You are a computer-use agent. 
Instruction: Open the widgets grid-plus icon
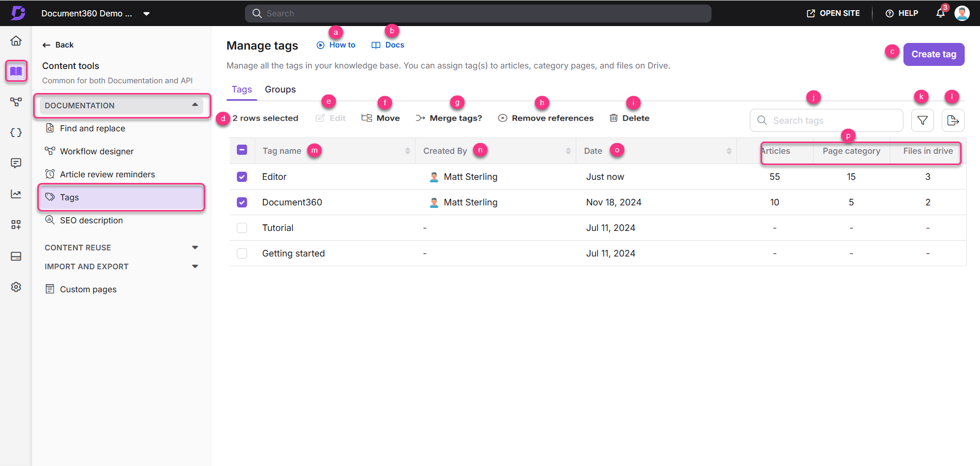point(16,225)
